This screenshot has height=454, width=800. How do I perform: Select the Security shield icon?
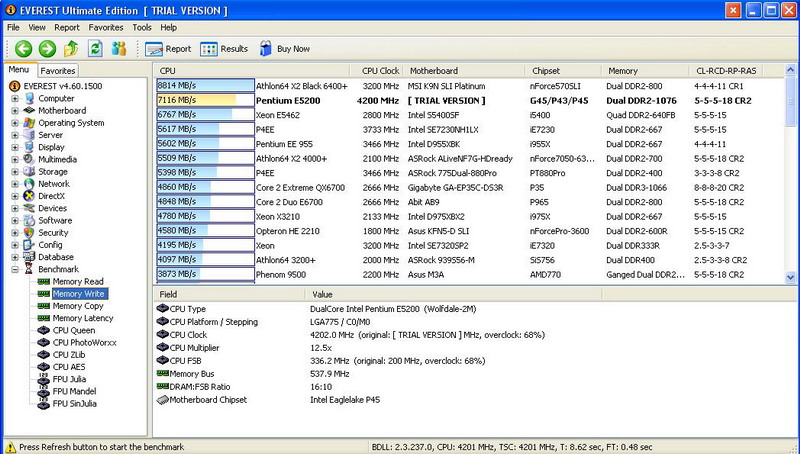(x=30, y=233)
